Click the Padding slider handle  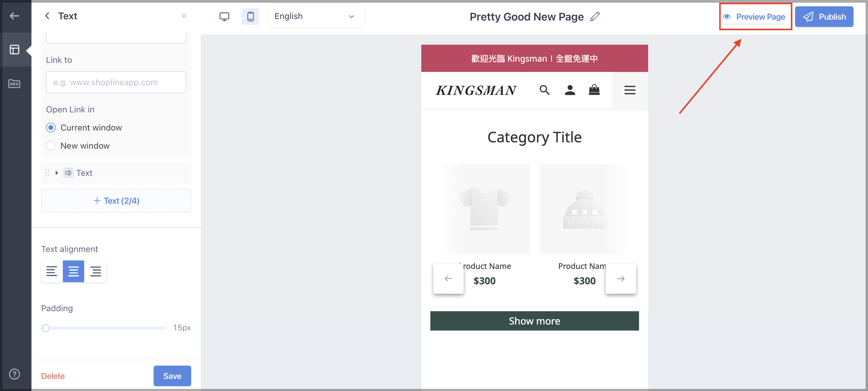[45, 328]
